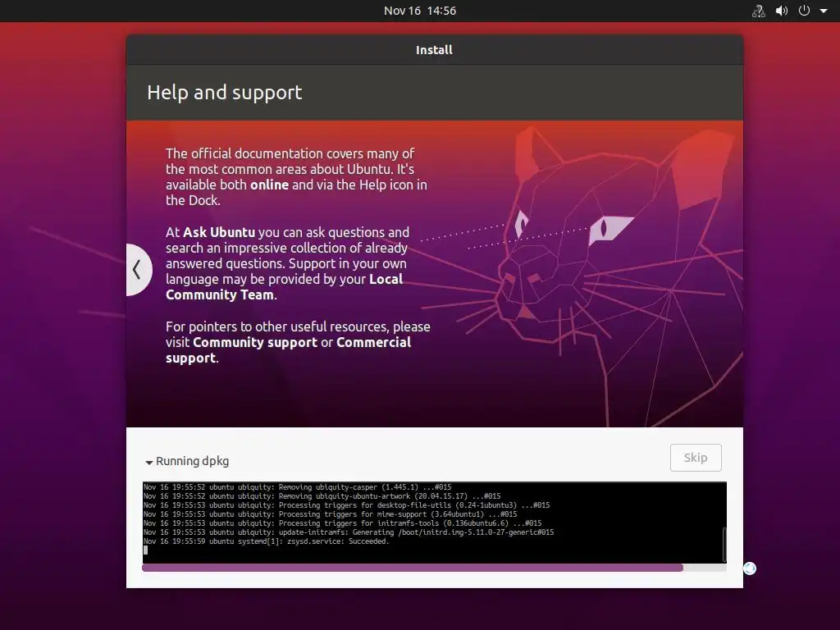Click the Skip button
This screenshot has width=840, height=630.
[x=696, y=458]
